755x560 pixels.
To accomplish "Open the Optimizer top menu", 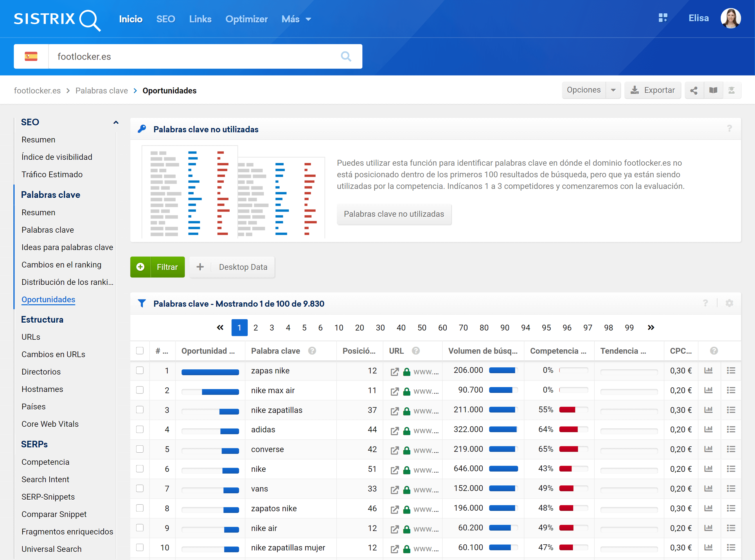I will (247, 19).
